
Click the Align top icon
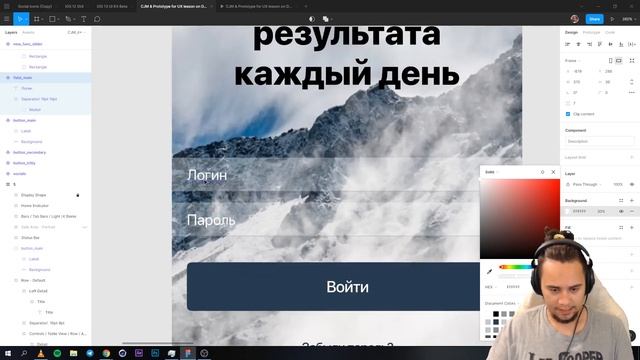[600, 44]
